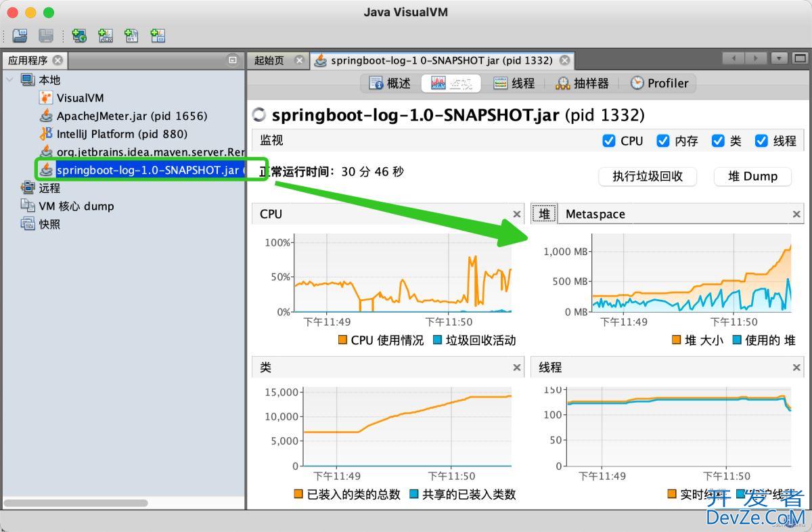
Task: Click the Add Remote Host toolbar icon
Action: click(x=79, y=35)
